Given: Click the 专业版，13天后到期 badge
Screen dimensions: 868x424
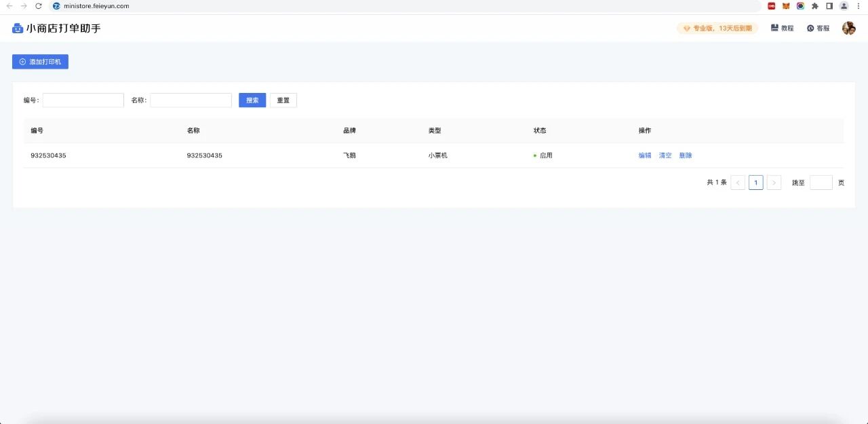Looking at the screenshot, I should coord(717,28).
